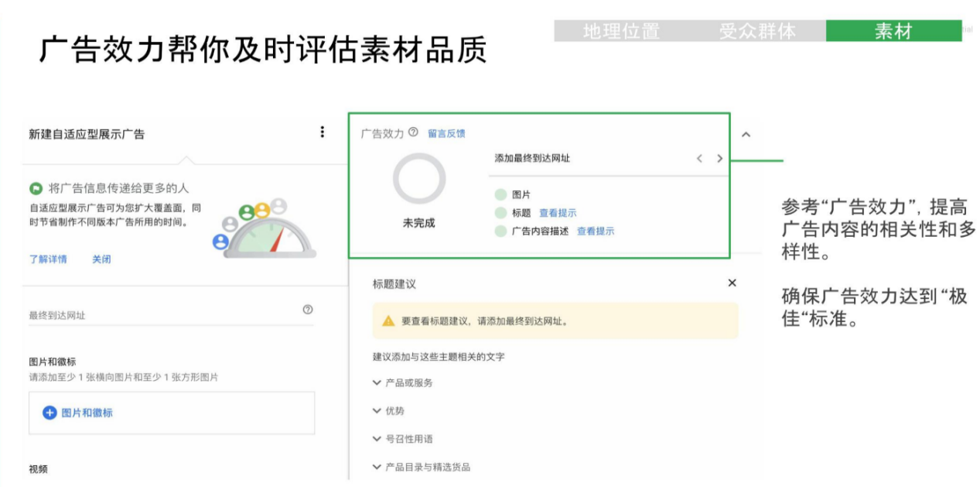This screenshot has height=487, width=980.
Task: Click the previous arrow in ad strength suggestions
Action: (700, 158)
